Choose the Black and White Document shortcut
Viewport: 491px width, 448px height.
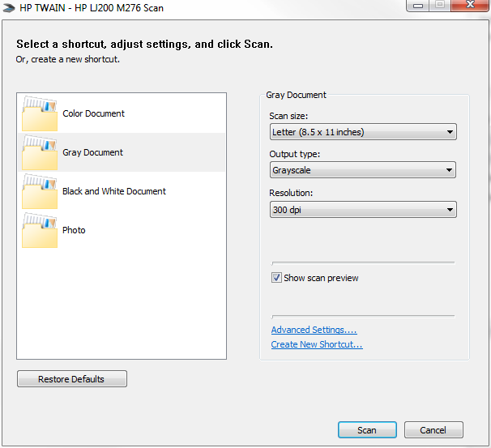pyautogui.click(x=122, y=191)
